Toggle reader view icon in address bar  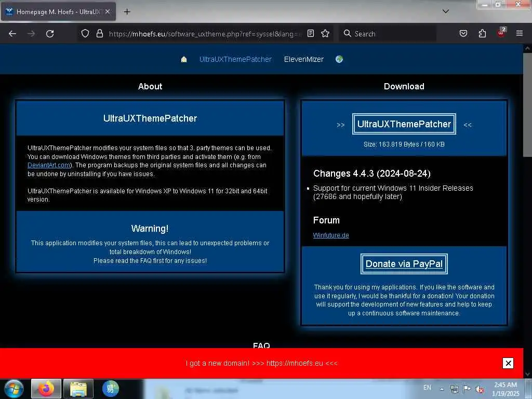tap(311, 33)
